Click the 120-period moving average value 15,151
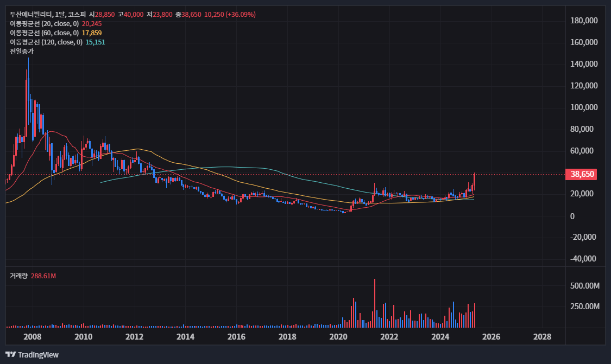The image size is (611, 364). click(x=96, y=42)
